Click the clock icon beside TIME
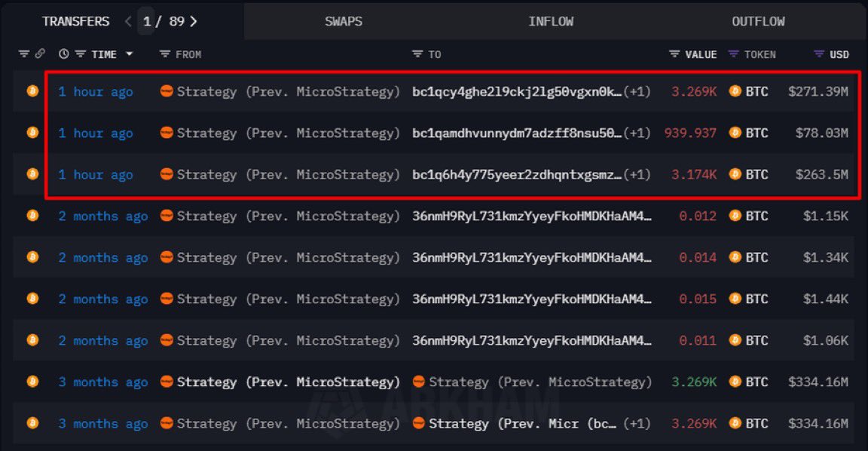 pyautogui.click(x=63, y=54)
